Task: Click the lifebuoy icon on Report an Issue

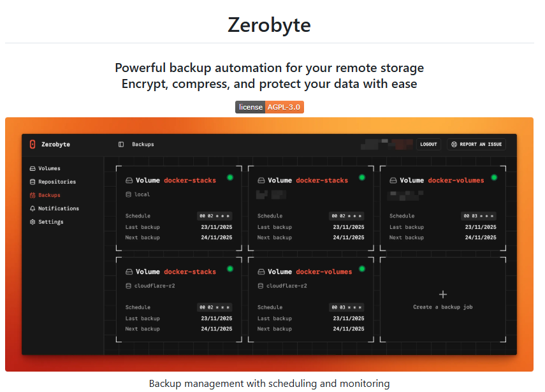Action: [454, 144]
